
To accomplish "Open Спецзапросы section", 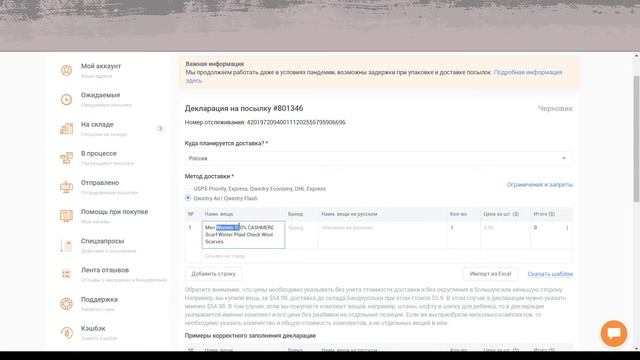I will pyautogui.click(x=102, y=241).
